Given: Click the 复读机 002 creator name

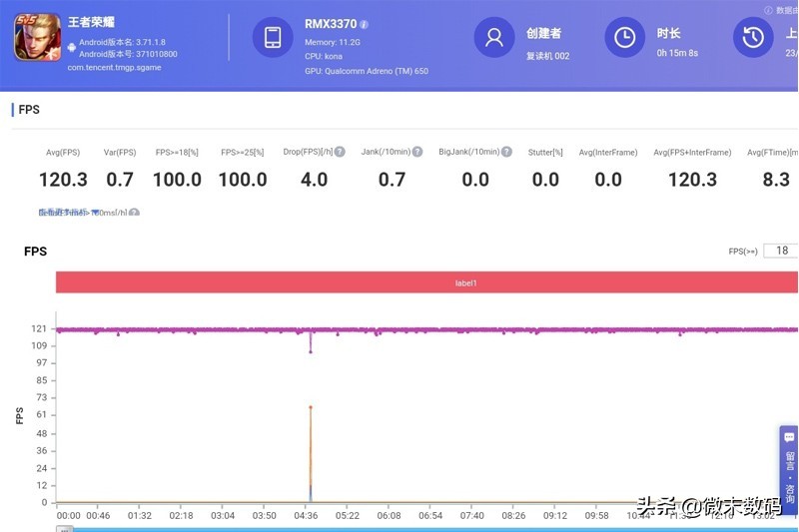Looking at the screenshot, I should (547, 56).
